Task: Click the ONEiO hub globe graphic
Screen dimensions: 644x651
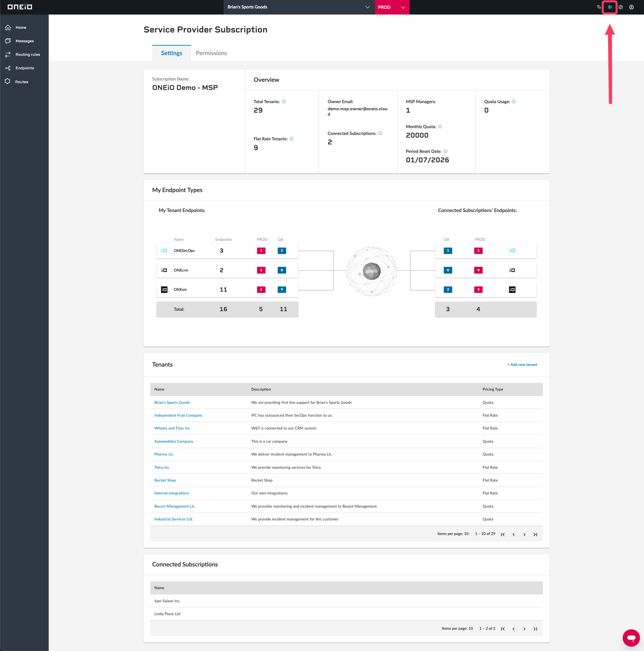Action: tap(372, 271)
